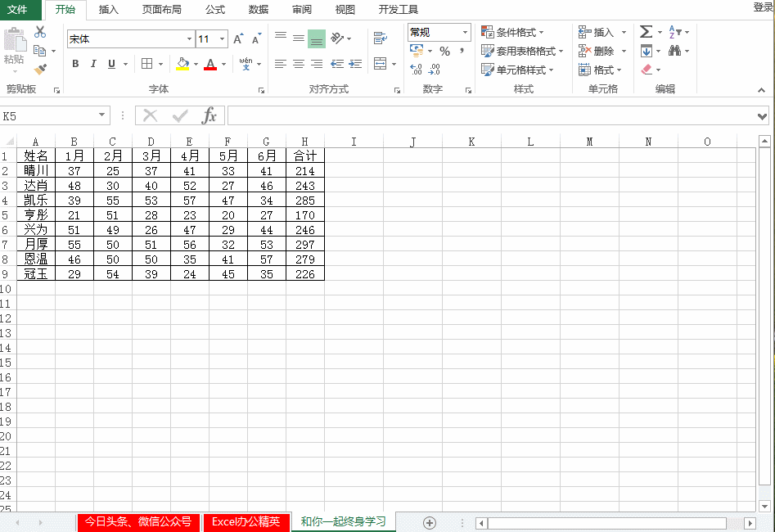Open the 文件 menu
The height and width of the screenshot is (532, 775).
[x=17, y=9]
